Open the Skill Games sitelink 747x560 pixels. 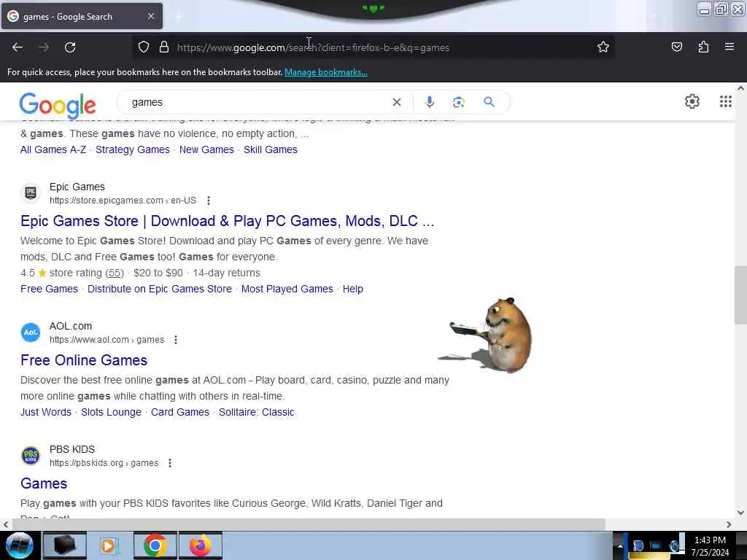pos(271,149)
